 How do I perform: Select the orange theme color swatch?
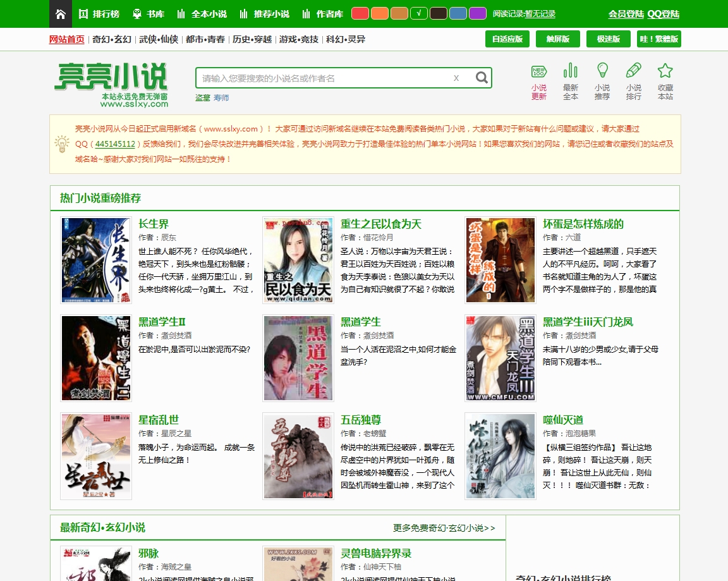coord(380,13)
